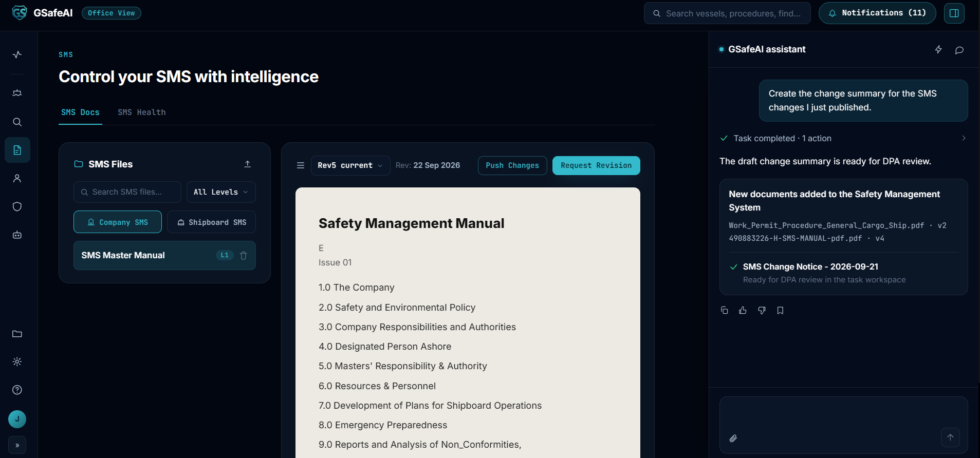Attach a file with paperclip icon
The image size is (980, 458).
733,438
